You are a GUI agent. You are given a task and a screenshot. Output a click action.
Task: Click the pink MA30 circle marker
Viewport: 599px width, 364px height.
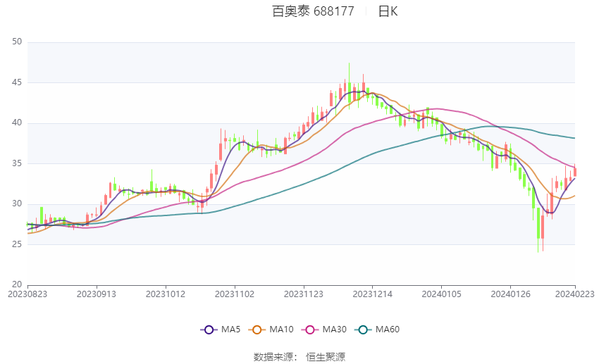[310, 330]
